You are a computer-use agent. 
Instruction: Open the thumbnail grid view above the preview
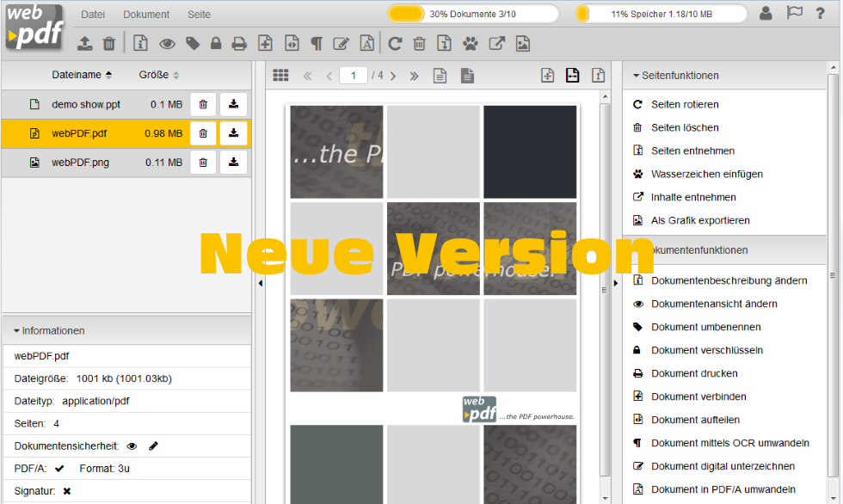[279, 76]
